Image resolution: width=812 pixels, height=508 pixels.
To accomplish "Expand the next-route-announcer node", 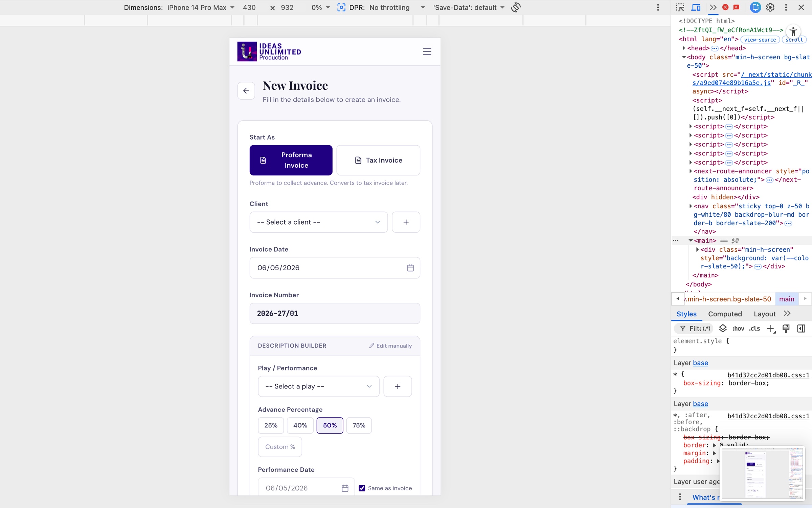I will pyautogui.click(x=691, y=171).
